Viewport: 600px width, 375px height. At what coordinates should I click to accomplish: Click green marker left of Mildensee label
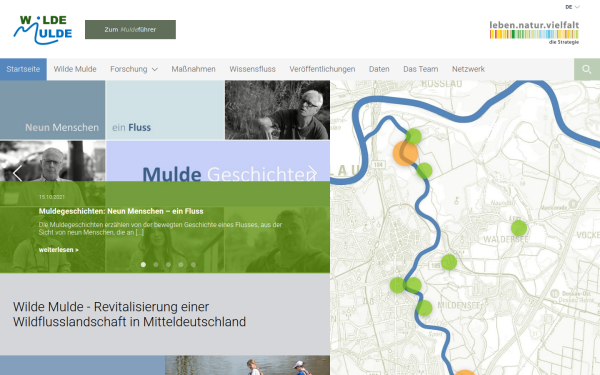point(424,308)
